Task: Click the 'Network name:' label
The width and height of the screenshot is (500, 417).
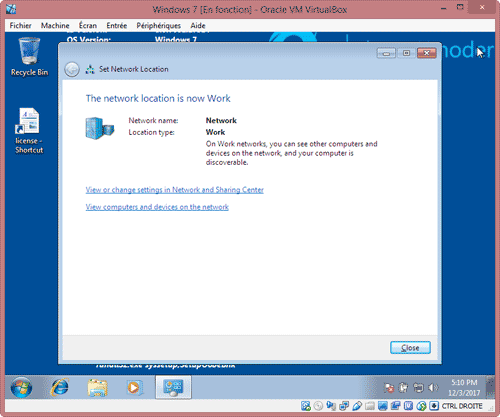Action: 153,120
